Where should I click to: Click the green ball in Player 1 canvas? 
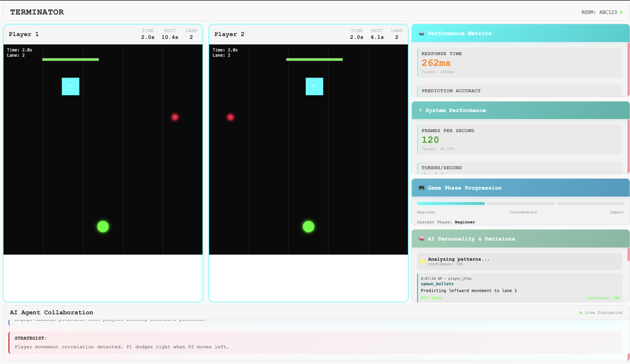click(103, 226)
